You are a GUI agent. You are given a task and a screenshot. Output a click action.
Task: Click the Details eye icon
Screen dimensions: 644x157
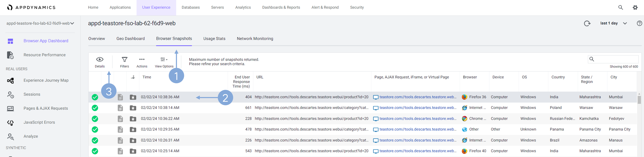click(x=100, y=60)
